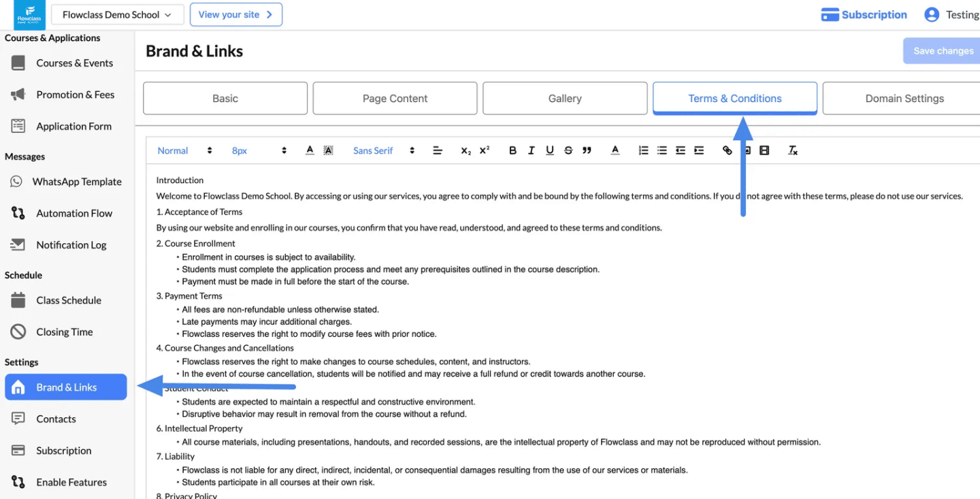Click the Application Form list icon
Screen dimensions: 980x499
[18, 126]
